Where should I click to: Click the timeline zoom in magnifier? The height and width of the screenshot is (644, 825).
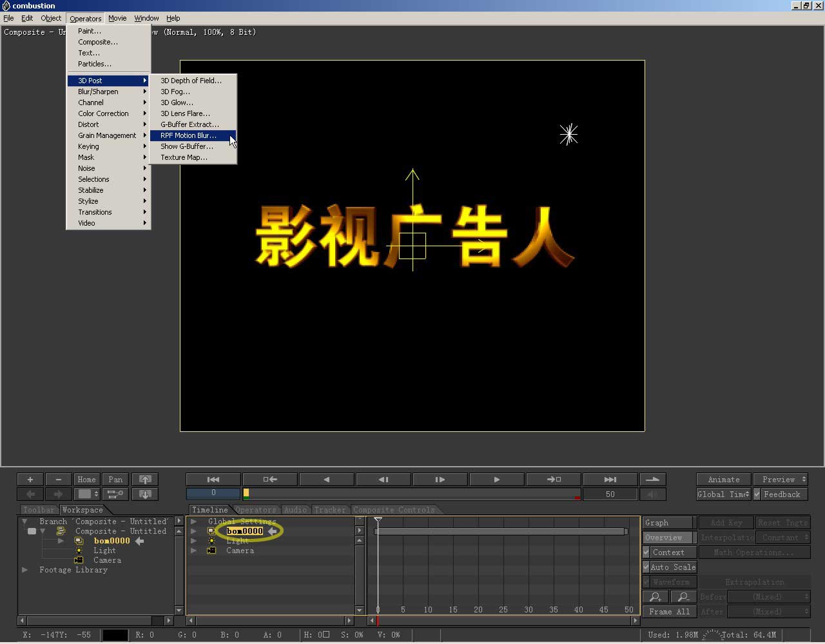point(655,597)
